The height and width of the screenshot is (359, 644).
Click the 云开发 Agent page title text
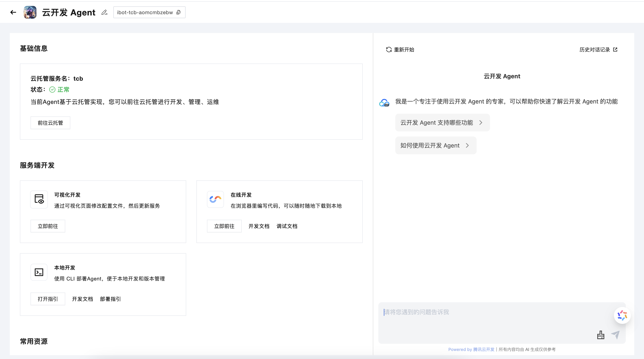coord(69,12)
